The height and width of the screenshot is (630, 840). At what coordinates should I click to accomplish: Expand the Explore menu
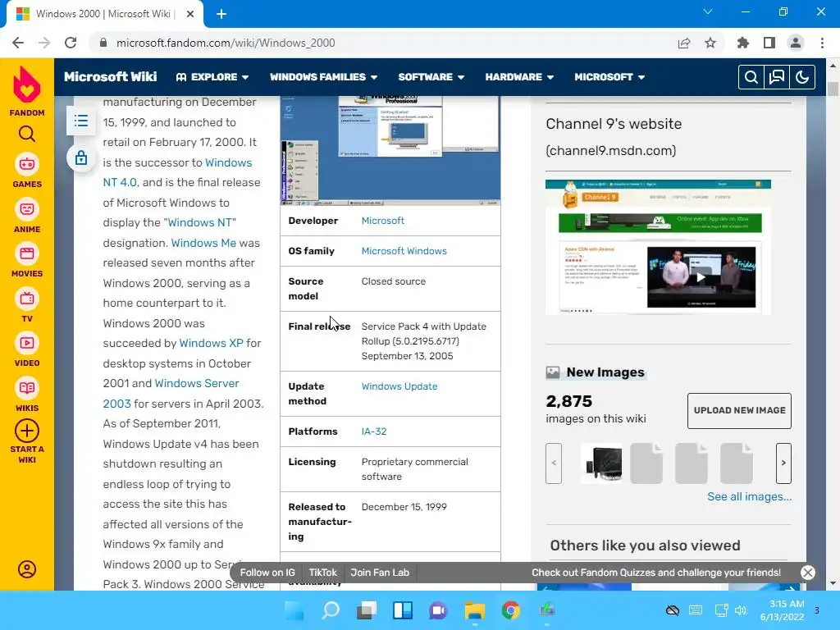(x=212, y=77)
